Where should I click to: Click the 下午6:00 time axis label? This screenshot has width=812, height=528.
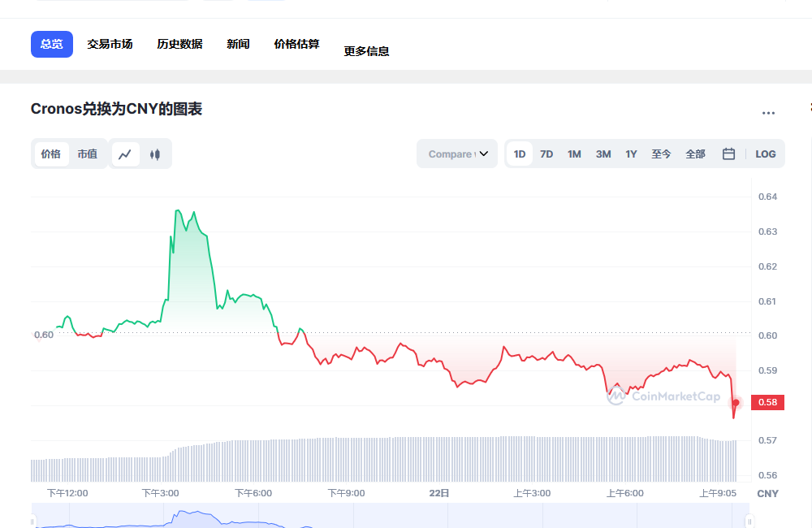click(253, 493)
